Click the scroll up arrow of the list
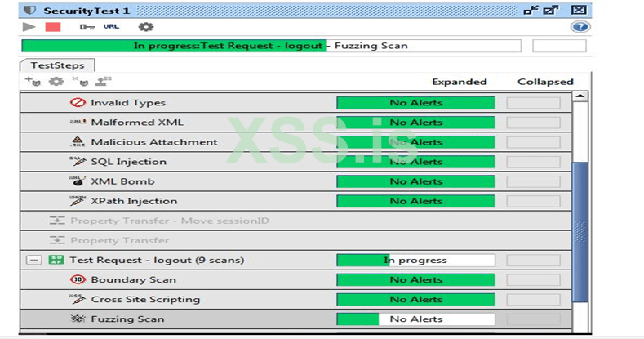644x339 pixels. click(x=580, y=96)
